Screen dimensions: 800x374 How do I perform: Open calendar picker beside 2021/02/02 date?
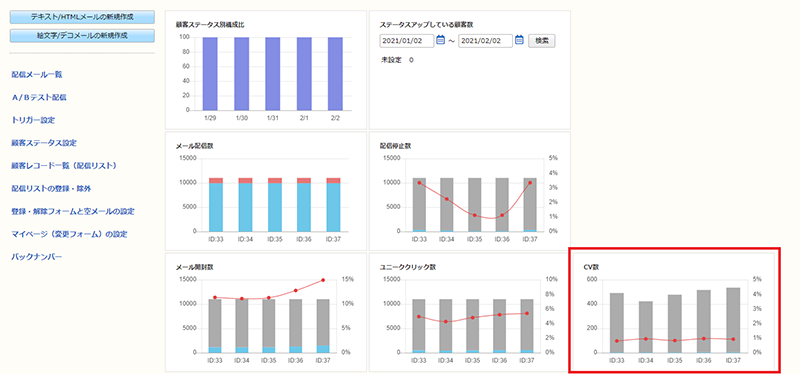(519, 40)
